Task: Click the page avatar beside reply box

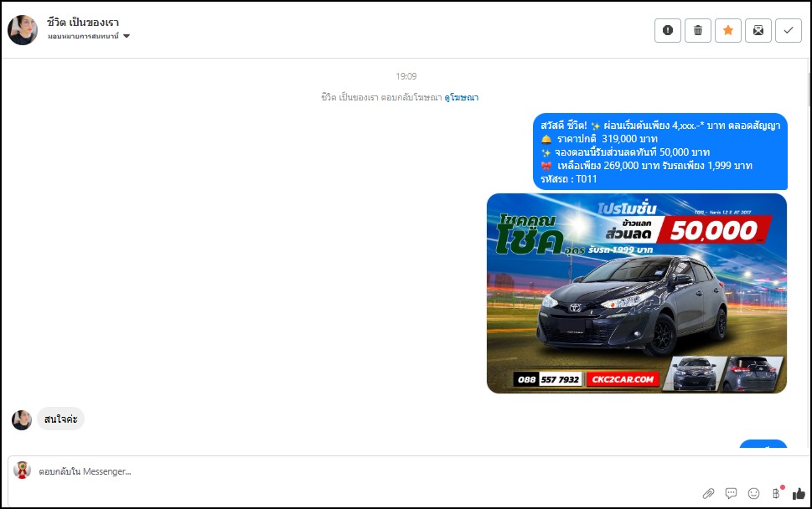Action: [23, 470]
